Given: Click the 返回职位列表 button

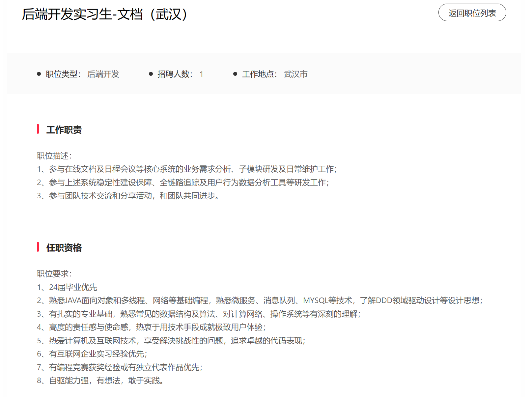Looking at the screenshot, I should tap(472, 13).
